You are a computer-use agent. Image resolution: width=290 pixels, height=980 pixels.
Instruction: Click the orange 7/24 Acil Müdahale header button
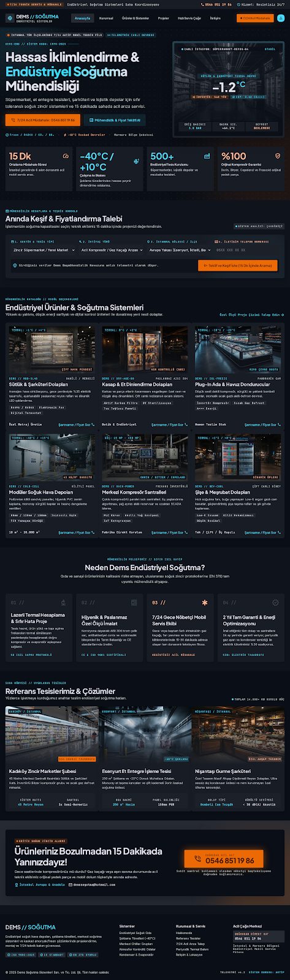(x=255, y=18)
